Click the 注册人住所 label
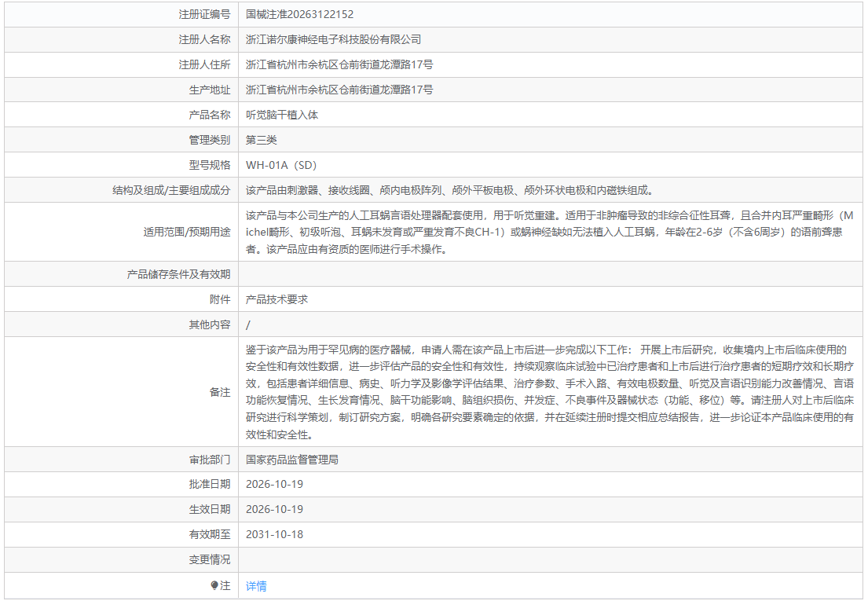The width and height of the screenshot is (868, 601). pyautogui.click(x=204, y=64)
